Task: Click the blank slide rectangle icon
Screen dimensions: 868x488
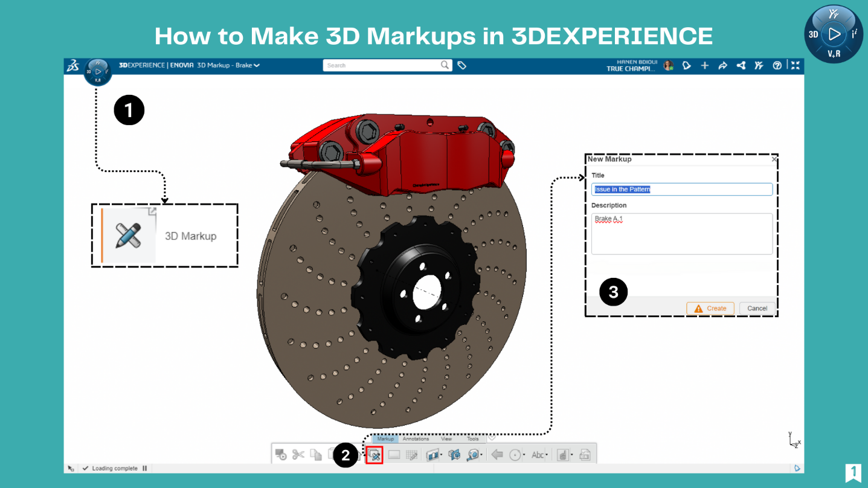Action: [x=394, y=455]
